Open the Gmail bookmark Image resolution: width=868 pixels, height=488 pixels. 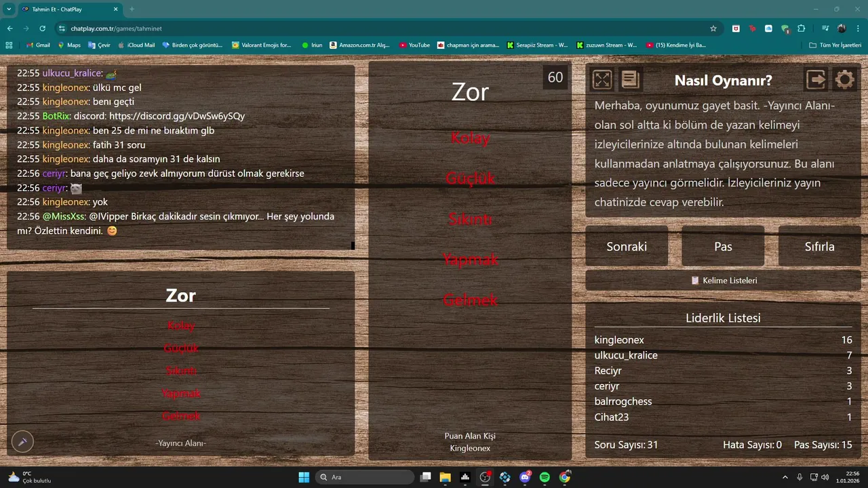pos(38,45)
